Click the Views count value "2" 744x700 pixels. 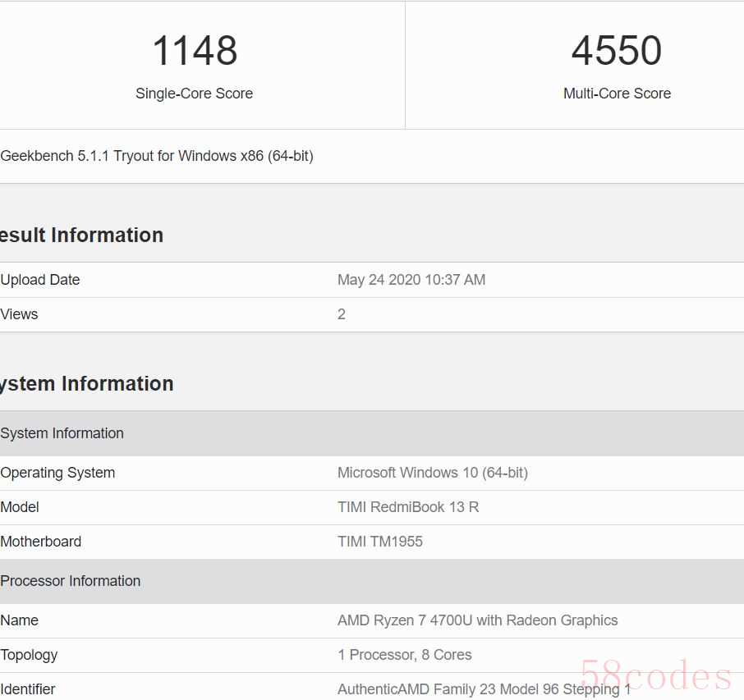tap(342, 314)
